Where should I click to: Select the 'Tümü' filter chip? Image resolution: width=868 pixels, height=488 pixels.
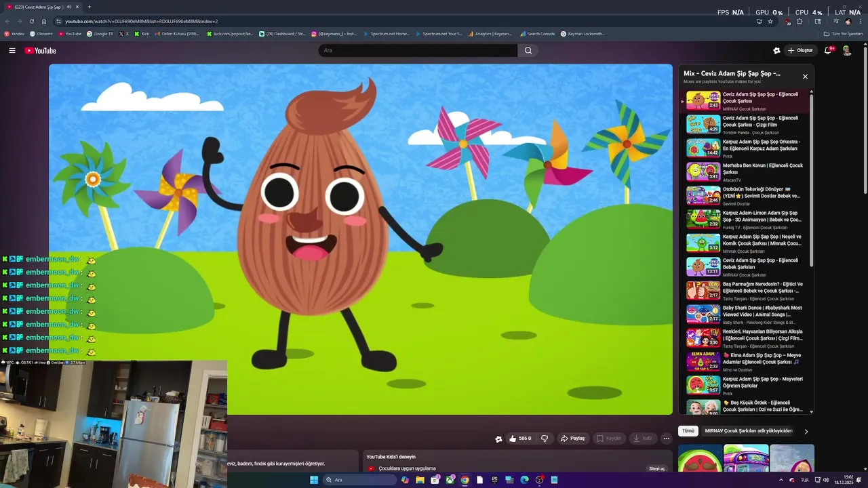[x=688, y=431]
